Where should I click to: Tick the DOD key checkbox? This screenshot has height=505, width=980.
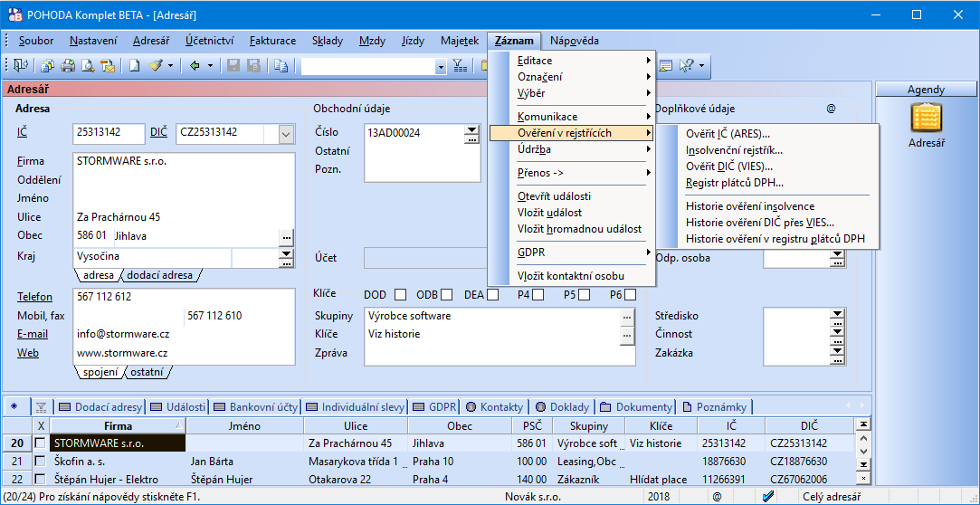(400, 294)
